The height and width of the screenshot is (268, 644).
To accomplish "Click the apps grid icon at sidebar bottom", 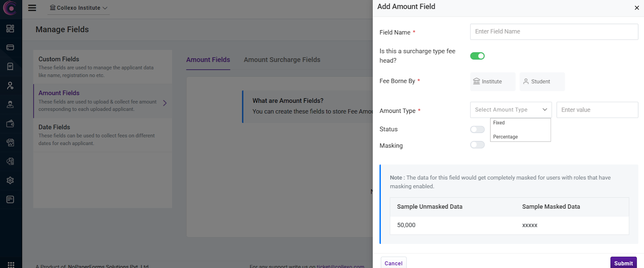I will click(x=11, y=264).
